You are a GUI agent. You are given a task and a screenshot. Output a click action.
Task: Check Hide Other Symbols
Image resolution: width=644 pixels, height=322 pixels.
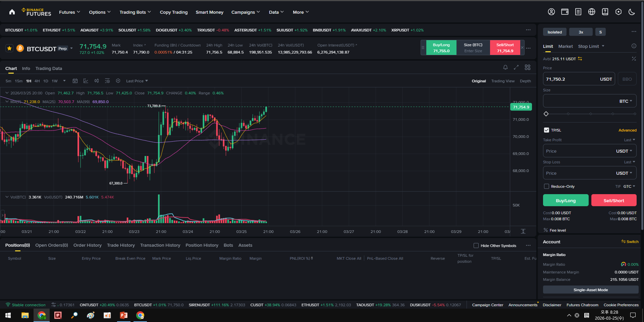[476, 245]
